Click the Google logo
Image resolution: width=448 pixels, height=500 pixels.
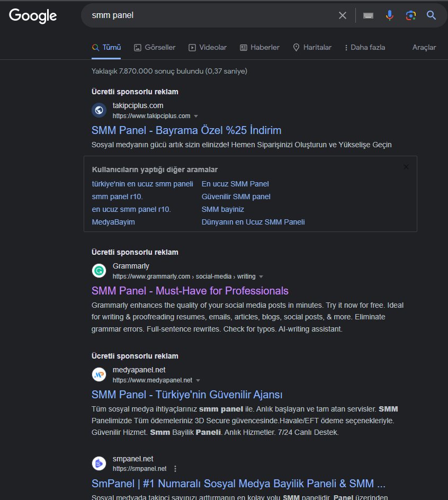[x=33, y=16]
